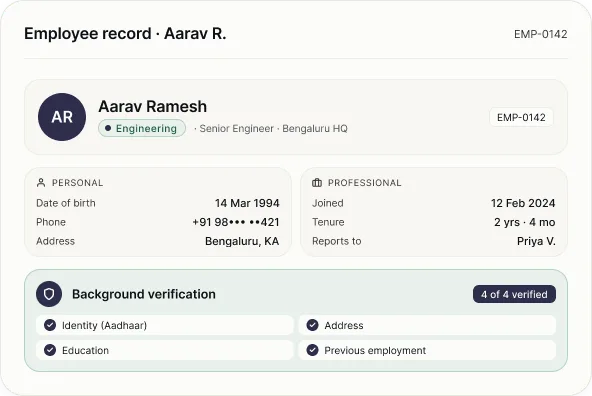The width and height of the screenshot is (592, 396).
Task: Click the Address text in verification list
Action: [344, 325]
